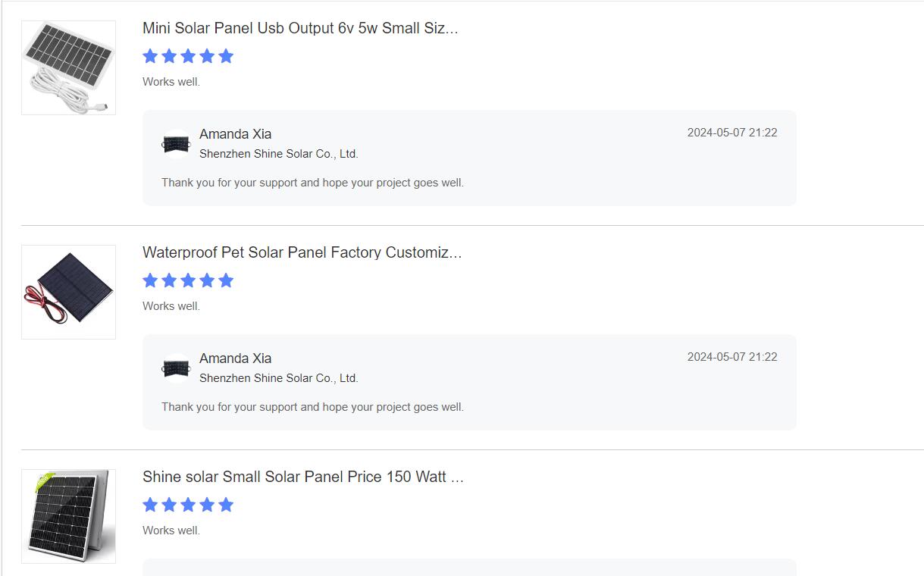Click the star rating under Waterproof Pet Solar Panel
This screenshot has width=924, height=576.
point(188,280)
